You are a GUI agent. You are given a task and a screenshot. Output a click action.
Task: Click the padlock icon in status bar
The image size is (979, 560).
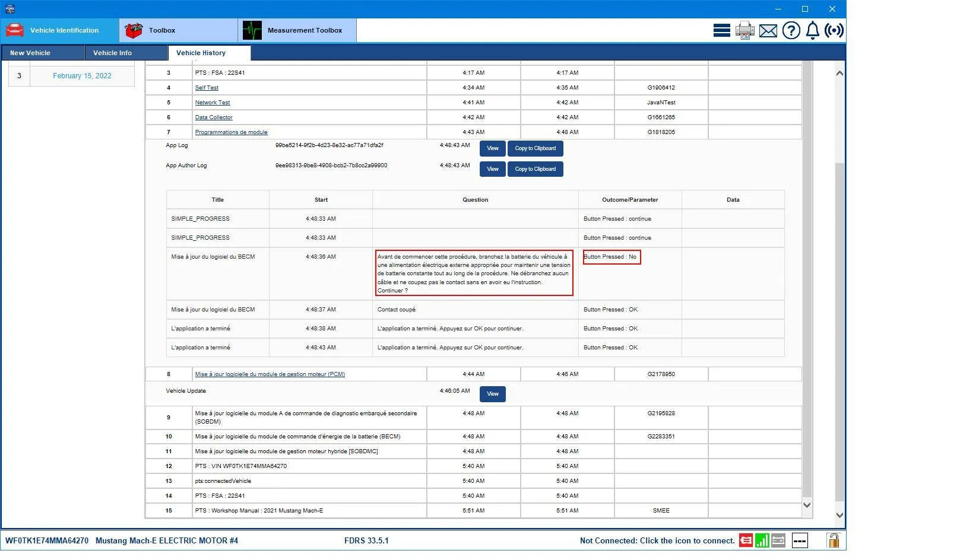[x=833, y=540]
